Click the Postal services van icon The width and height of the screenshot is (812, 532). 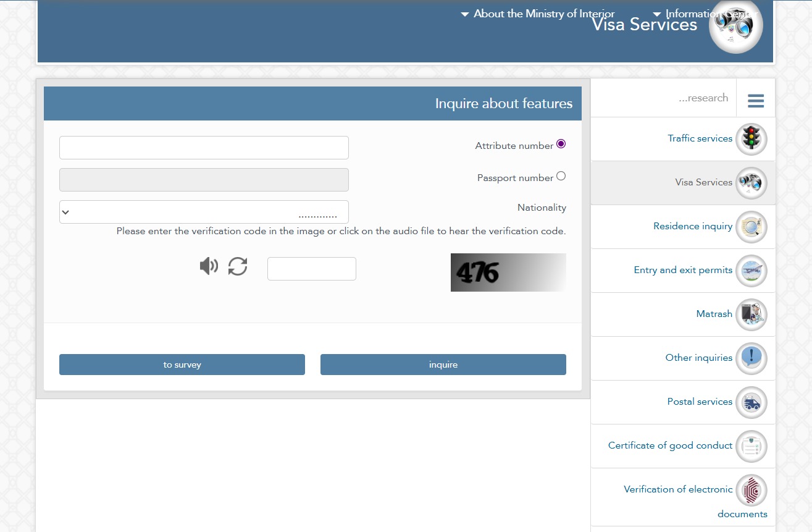[x=751, y=402]
